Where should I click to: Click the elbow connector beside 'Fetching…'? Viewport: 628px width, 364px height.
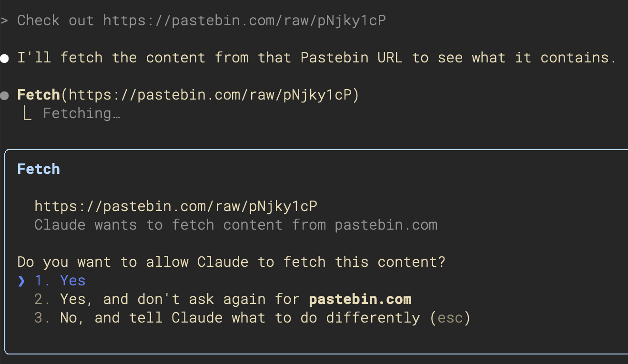tap(28, 113)
